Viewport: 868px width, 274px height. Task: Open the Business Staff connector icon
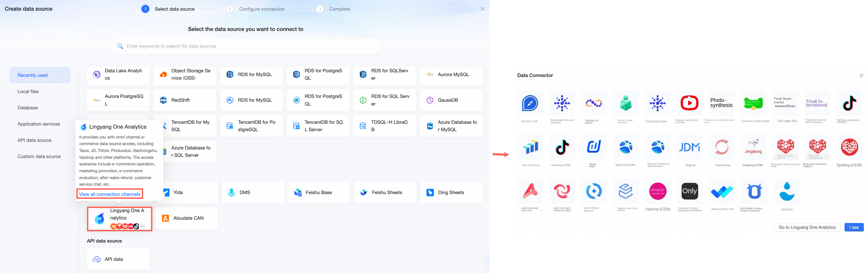pyautogui.click(x=530, y=103)
